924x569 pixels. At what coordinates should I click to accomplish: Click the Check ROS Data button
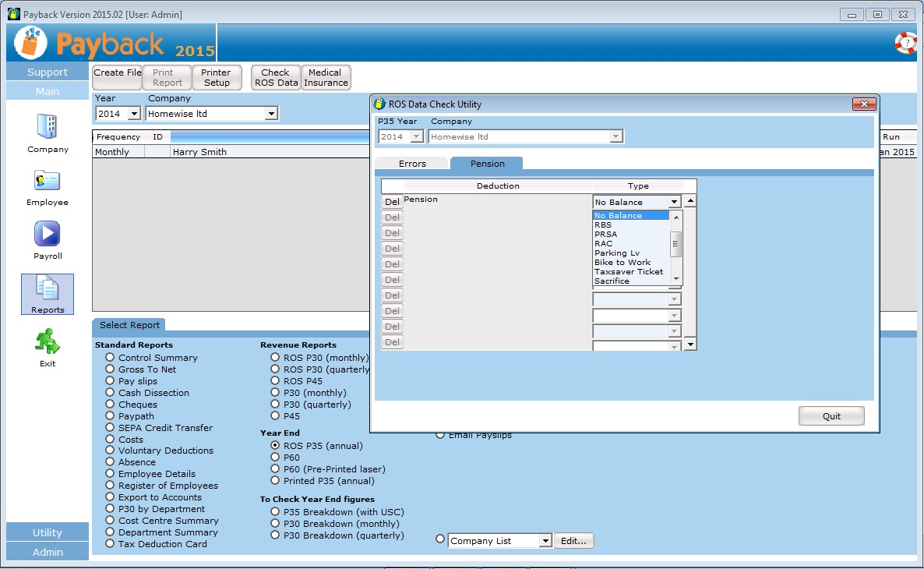coord(275,77)
